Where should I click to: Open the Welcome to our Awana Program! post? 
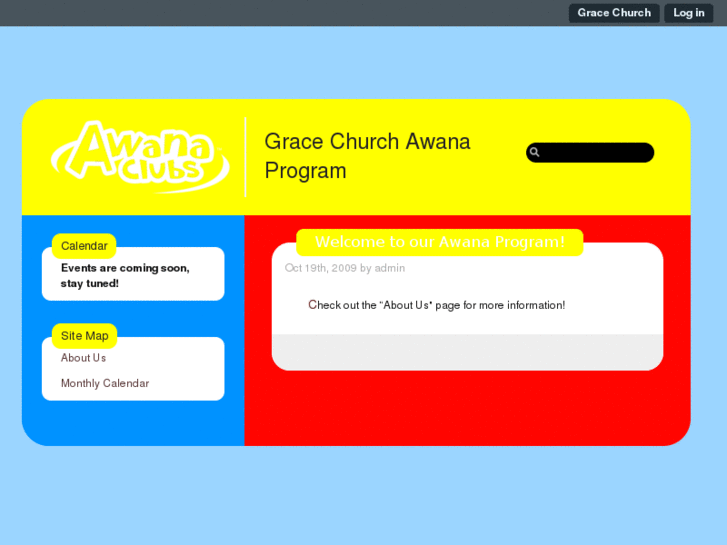[440, 242]
